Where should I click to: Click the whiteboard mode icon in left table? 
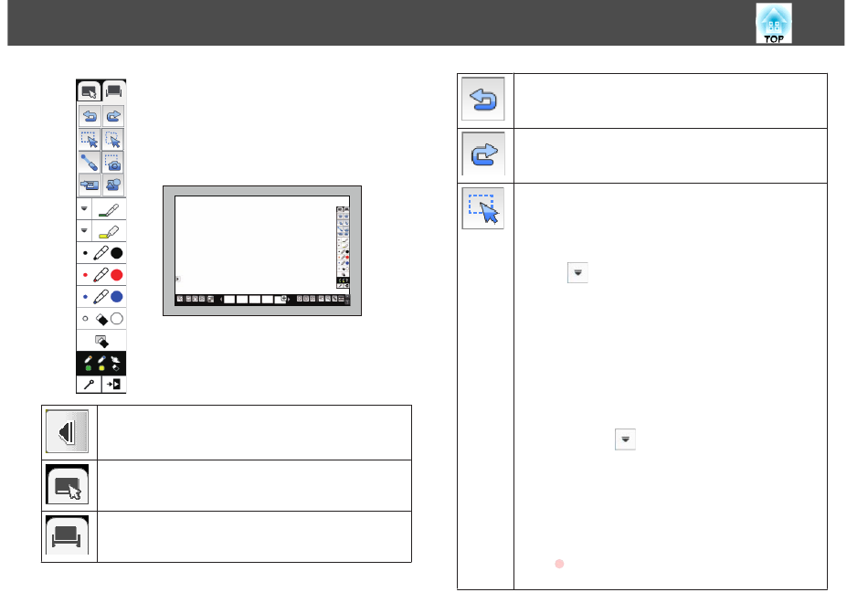click(x=67, y=536)
